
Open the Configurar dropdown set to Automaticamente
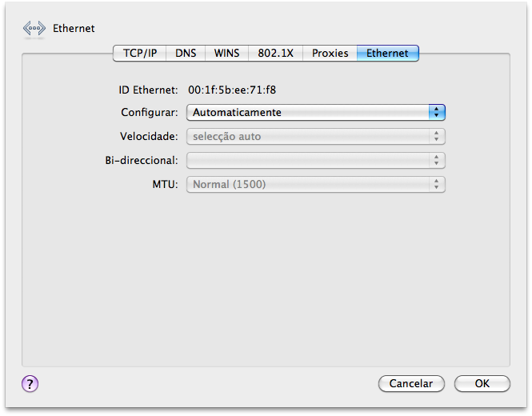pyautogui.click(x=315, y=113)
